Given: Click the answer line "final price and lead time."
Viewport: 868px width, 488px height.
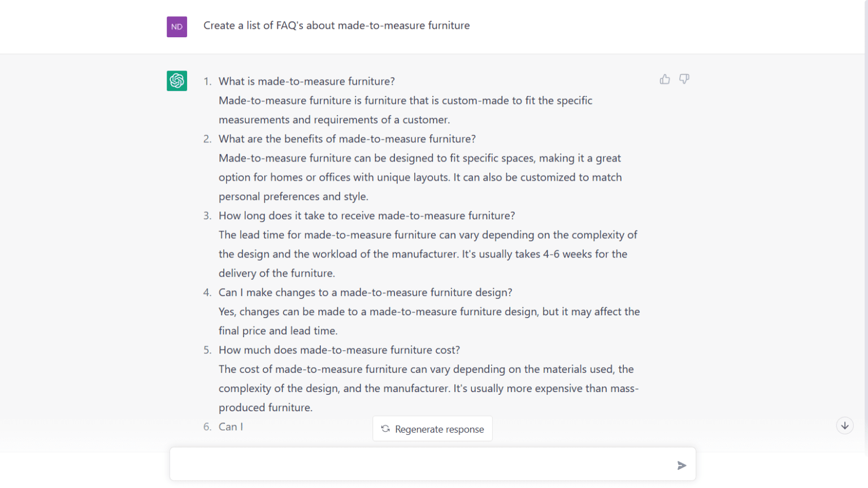Looking at the screenshot, I should pyautogui.click(x=278, y=331).
